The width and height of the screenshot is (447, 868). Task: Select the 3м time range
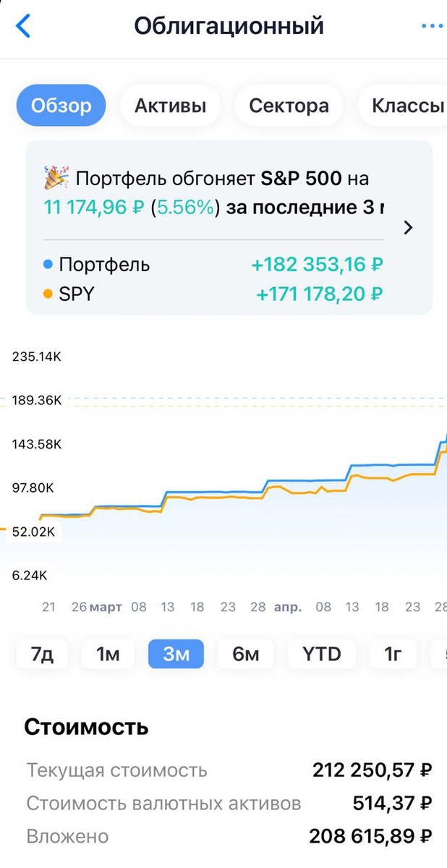point(176,655)
